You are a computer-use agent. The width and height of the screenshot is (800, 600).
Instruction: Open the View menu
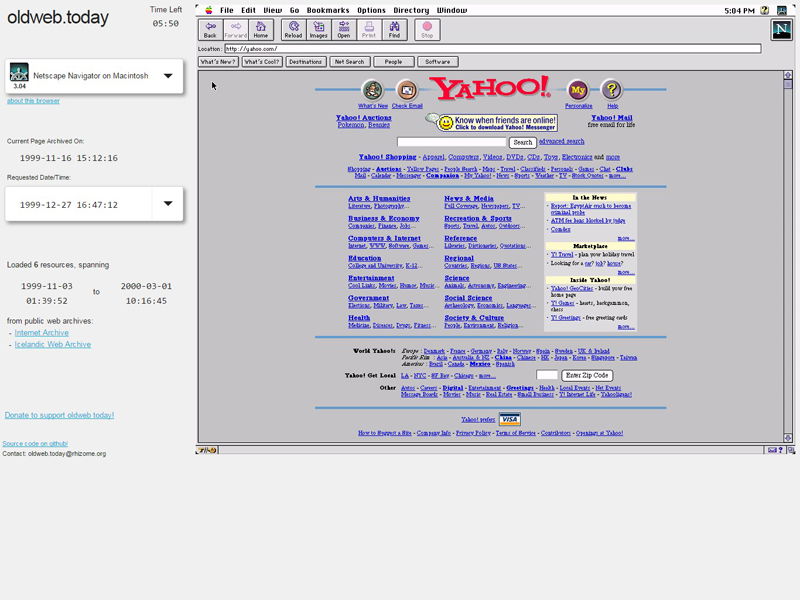272,10
